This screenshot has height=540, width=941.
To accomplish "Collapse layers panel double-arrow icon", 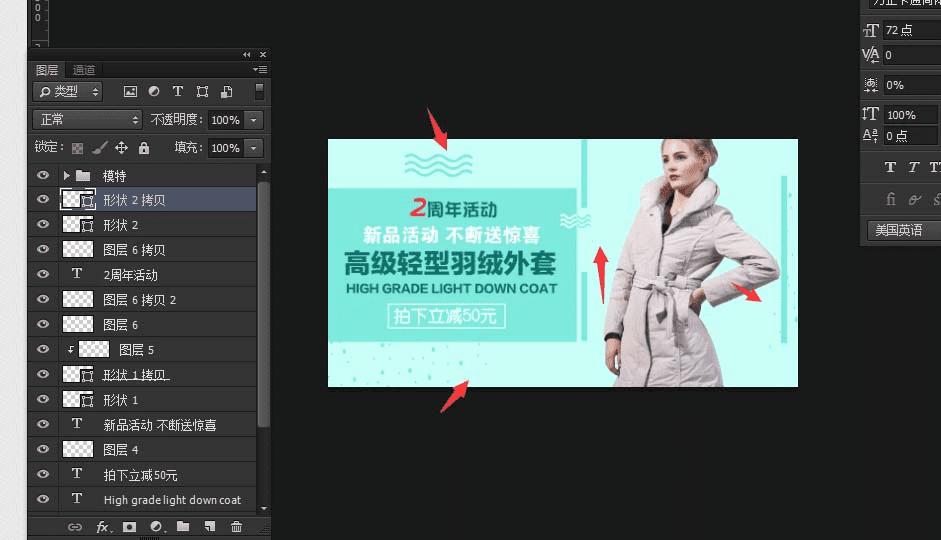I will coord(247,55).
